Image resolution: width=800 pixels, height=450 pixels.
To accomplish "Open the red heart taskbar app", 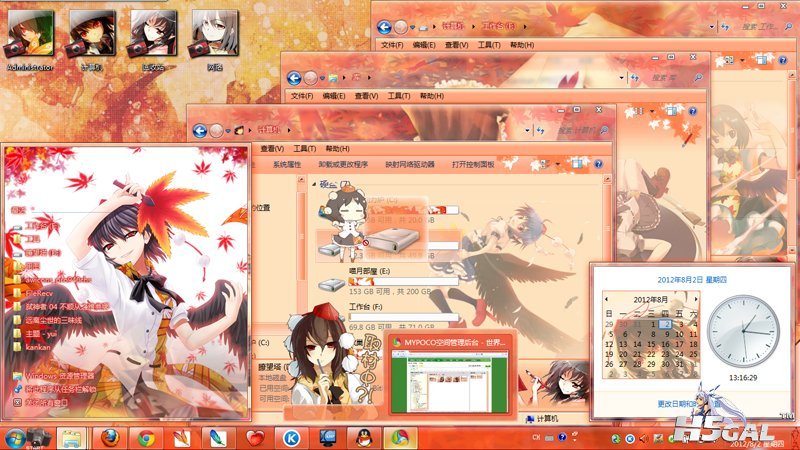I will tap(254, 437).
